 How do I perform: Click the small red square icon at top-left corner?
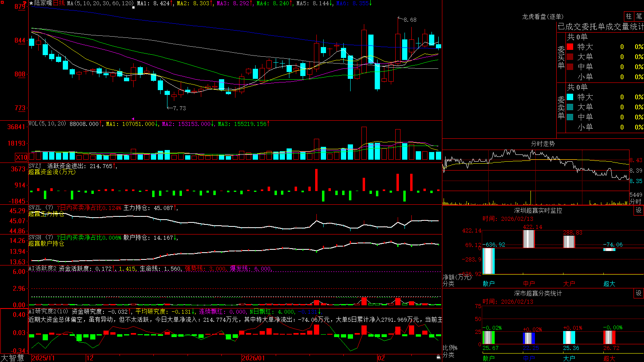2,2
